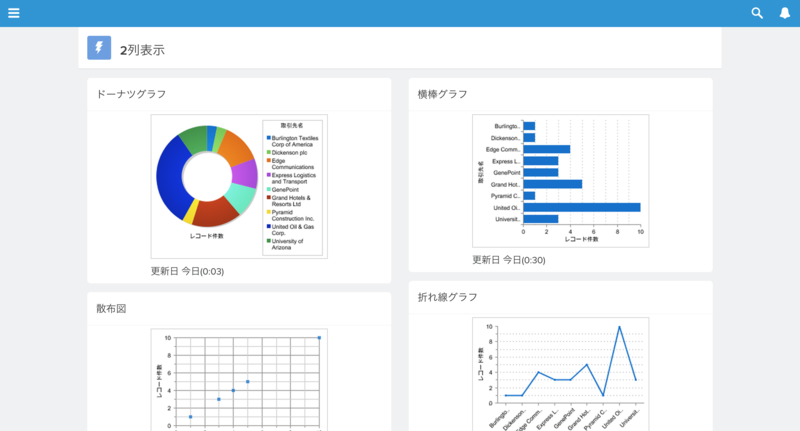Click the 横棒グラフ card heading
Image resolution: width=800 pixels, height=431 pixels.
(x=442, y=94)
